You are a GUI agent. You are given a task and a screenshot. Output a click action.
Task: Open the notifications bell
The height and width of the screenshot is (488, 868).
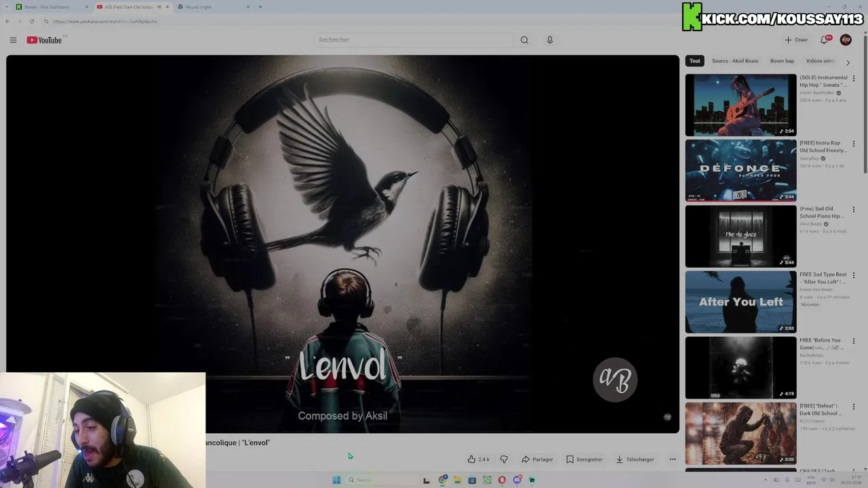[x=825, y=40]
